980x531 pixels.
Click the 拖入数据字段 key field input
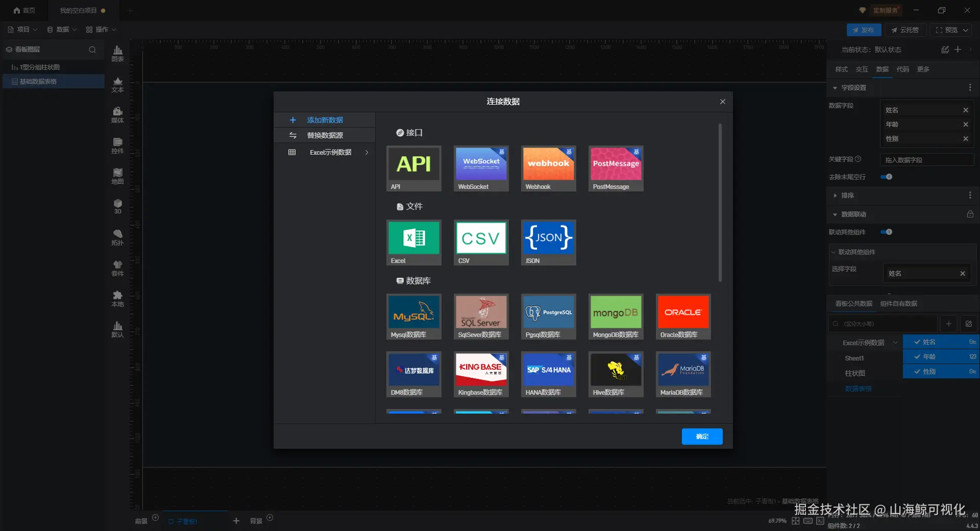click(x=927, y=160)
